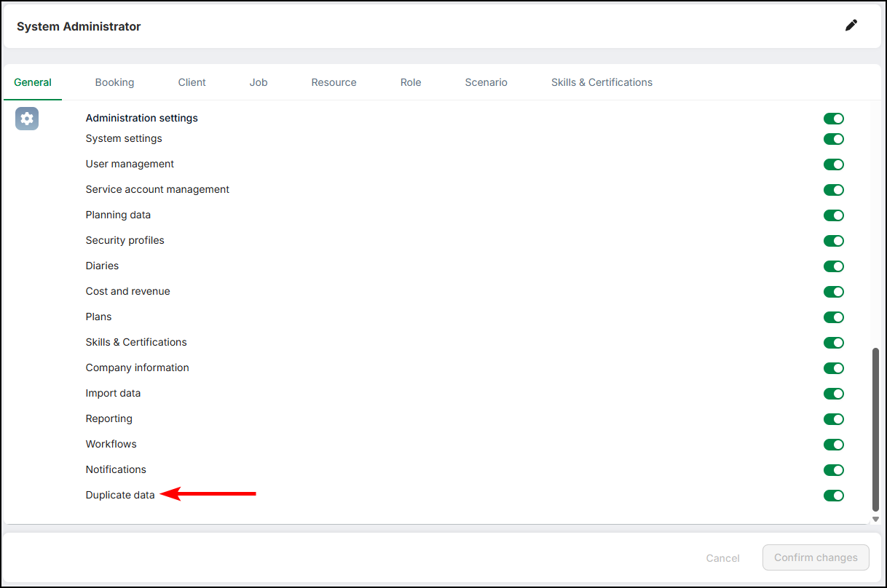
Task: Select the Resource tab
Action: pos(334,82)
